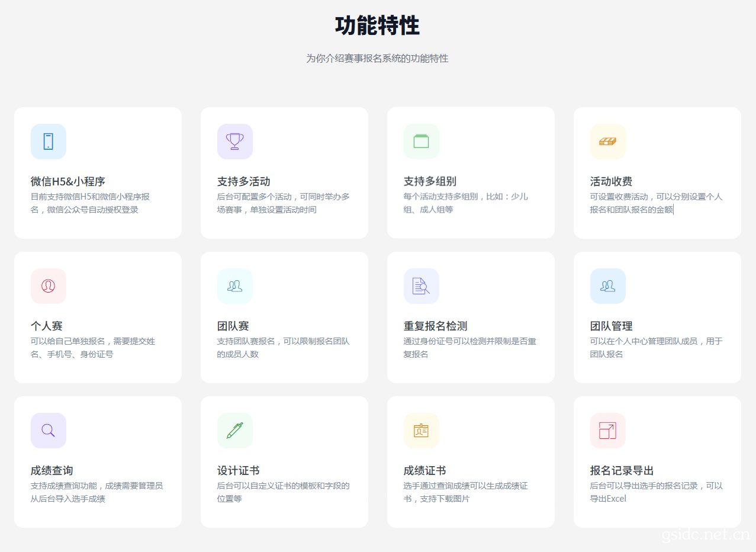Image resolution: width=756 pixels, height=552 pixels.
Task: Click the 设计证书 card title
Action: tap(239, 470)
